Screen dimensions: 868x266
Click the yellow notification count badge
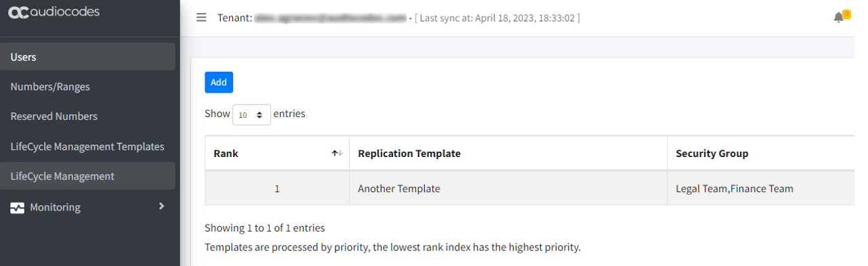click(x=846, y=14)
